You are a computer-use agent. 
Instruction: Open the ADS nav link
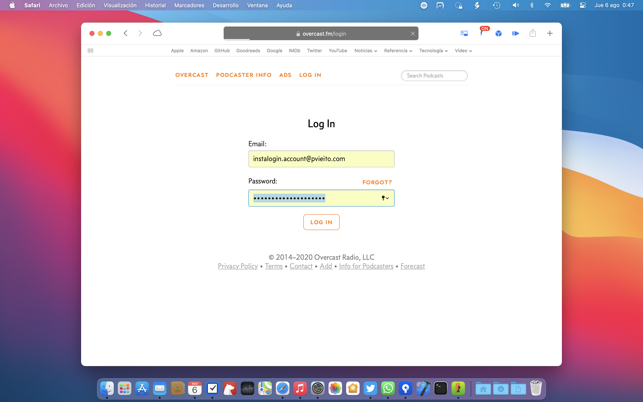[x=285, y=75]
